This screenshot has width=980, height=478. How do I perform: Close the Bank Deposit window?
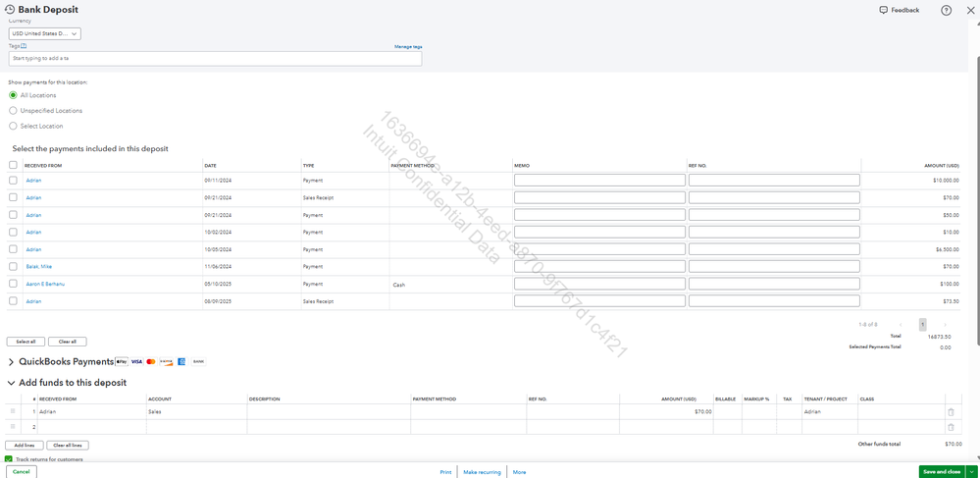click(970, 10)
